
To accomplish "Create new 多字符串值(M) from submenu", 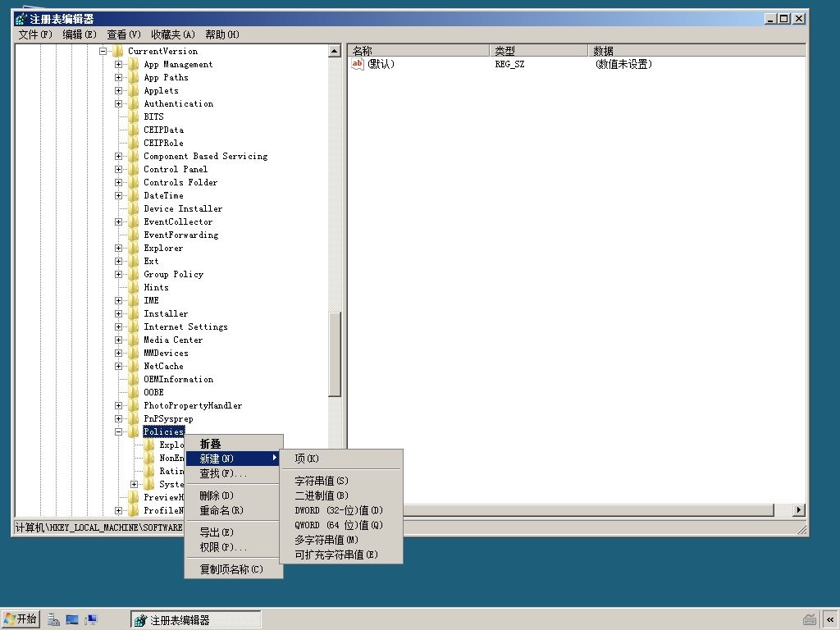I will pos(340,540).
